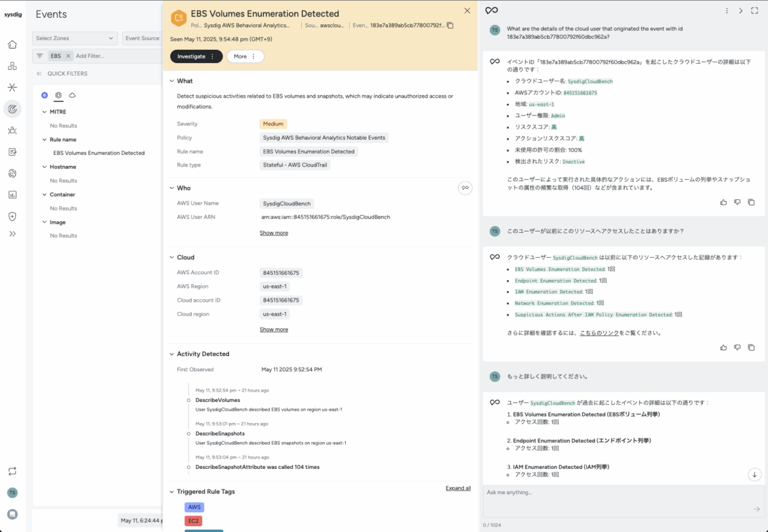Screen dimensions: 768x532
Task: Click the filter lines icon beside EBS chip
Action: (39, 56)
